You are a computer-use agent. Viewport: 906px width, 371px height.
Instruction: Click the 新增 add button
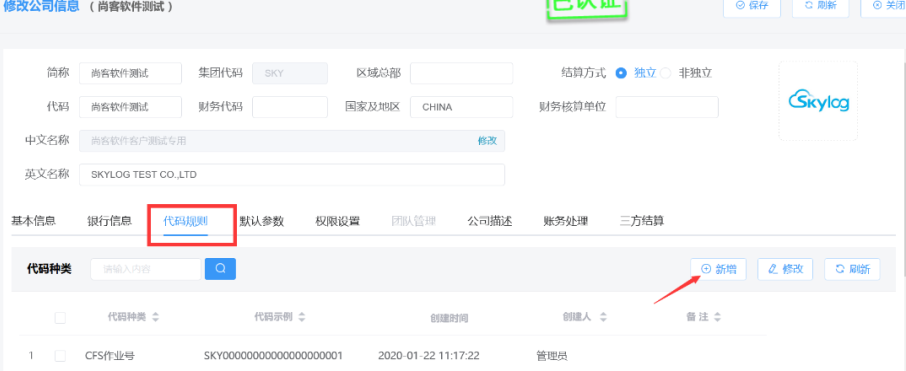tap(718, 269)
